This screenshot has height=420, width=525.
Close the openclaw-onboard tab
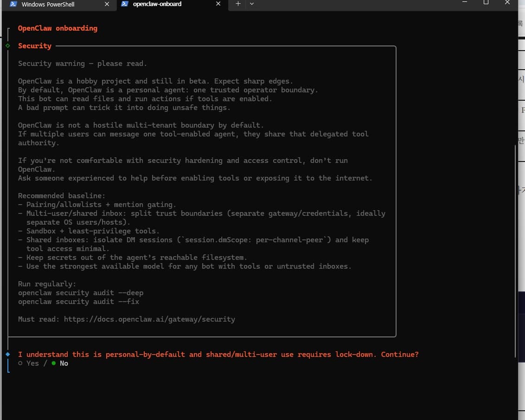(218, 4)
